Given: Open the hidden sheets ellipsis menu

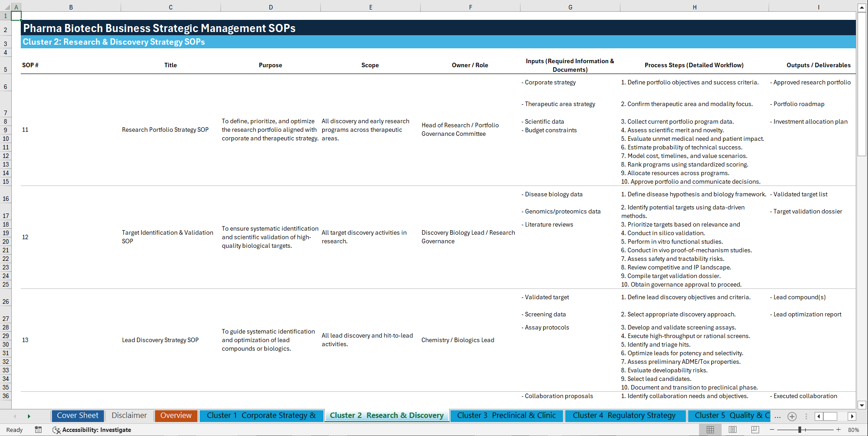Looking at the screenshot, I should (778, 416).
